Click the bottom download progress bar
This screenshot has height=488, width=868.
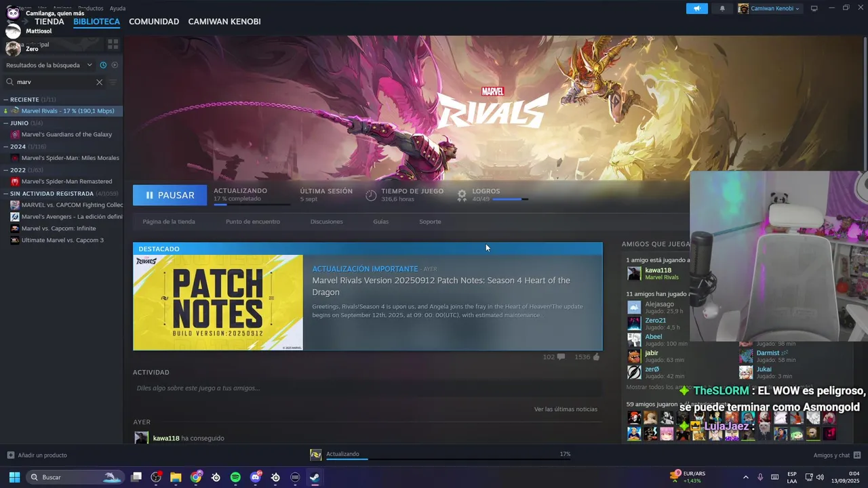pos(448,459)
